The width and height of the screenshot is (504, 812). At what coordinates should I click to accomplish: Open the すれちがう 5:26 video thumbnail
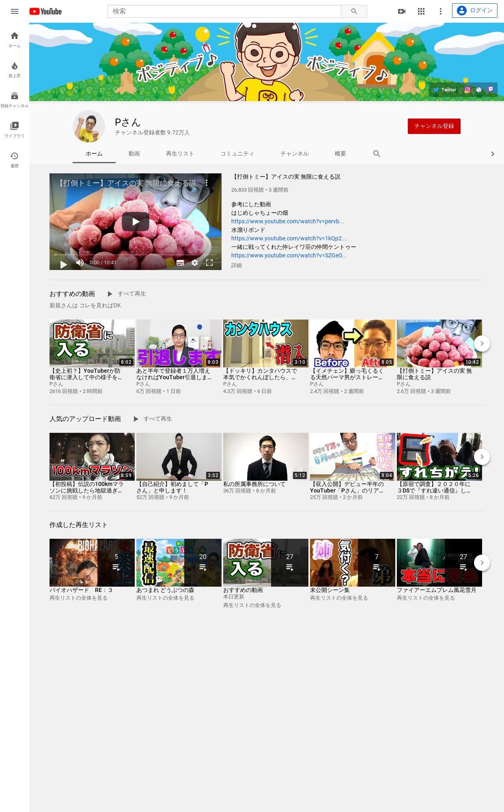tap(439, 457)
